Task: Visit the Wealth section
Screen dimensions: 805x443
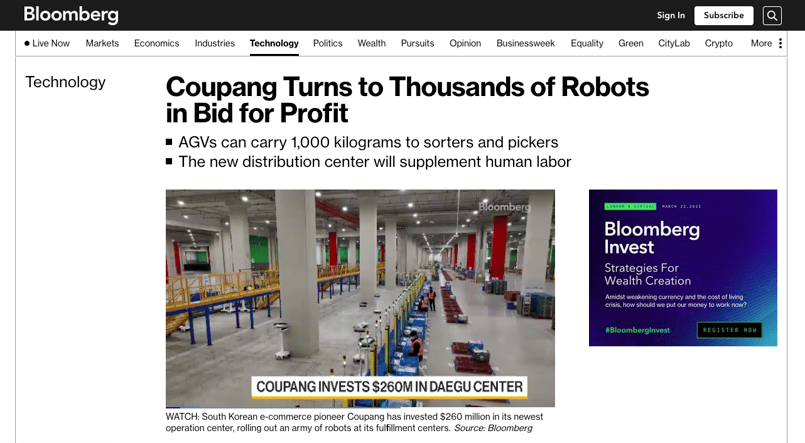Action: 372,43
